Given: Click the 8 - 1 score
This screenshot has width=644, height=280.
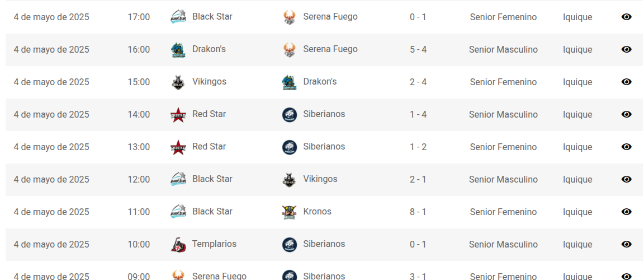Looking at the screenshot, I should tap(418, 212).
